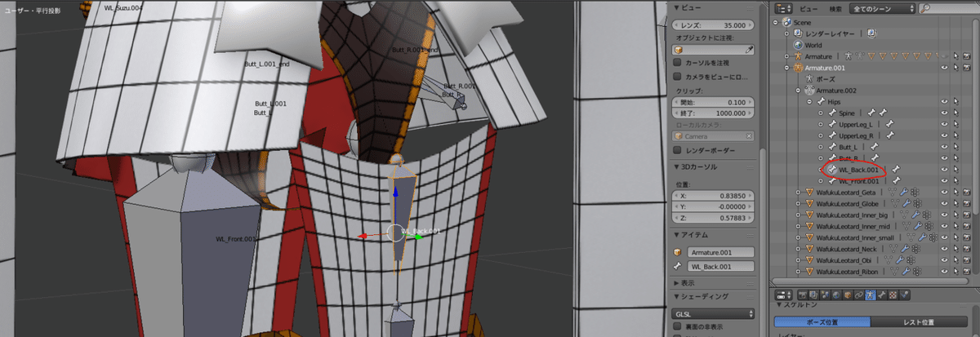Viewport: 980px width, 337px height.
Task: Collapse the Armature.002 data
Action: click(x=799, y=91)
